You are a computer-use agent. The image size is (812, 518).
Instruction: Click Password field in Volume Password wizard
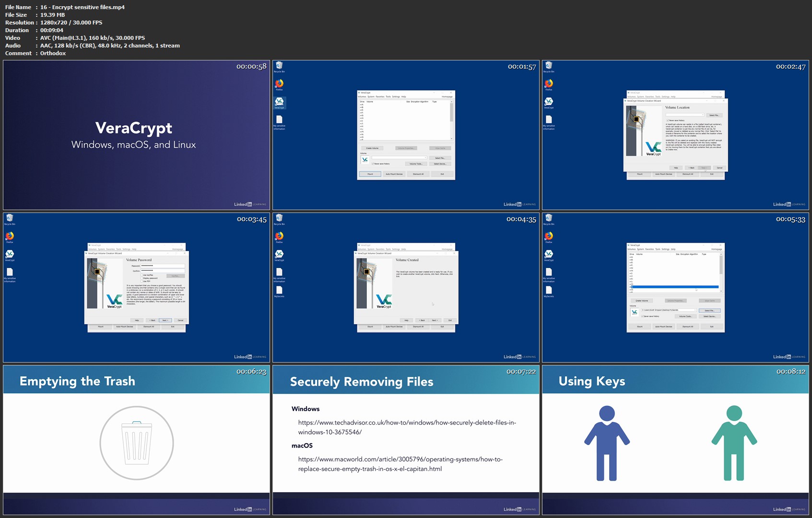163,266
